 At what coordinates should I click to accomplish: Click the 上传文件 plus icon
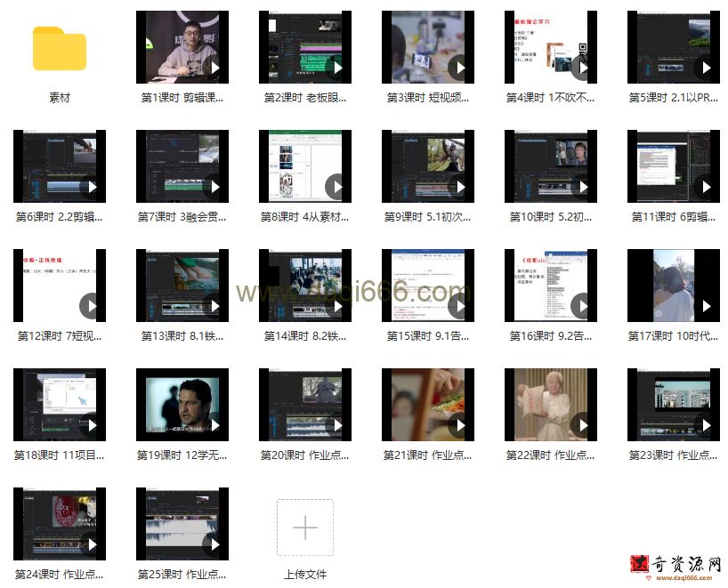(x=305, y=528)
